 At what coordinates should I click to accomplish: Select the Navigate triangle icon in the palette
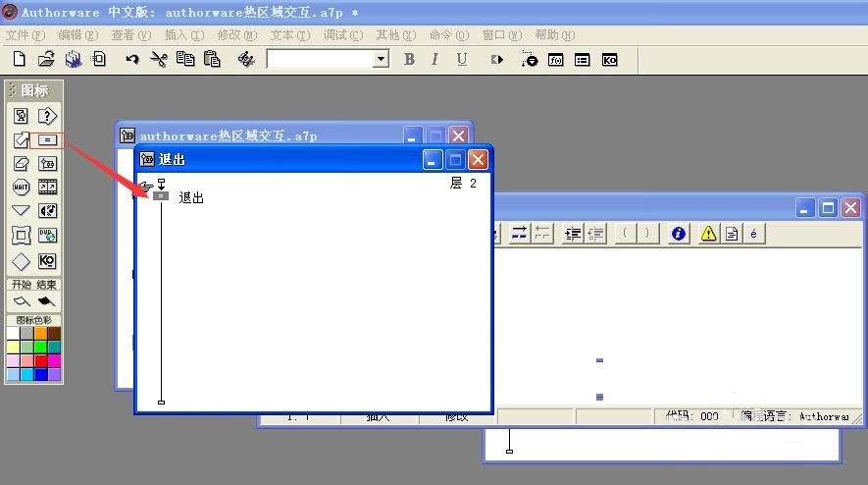21,211
